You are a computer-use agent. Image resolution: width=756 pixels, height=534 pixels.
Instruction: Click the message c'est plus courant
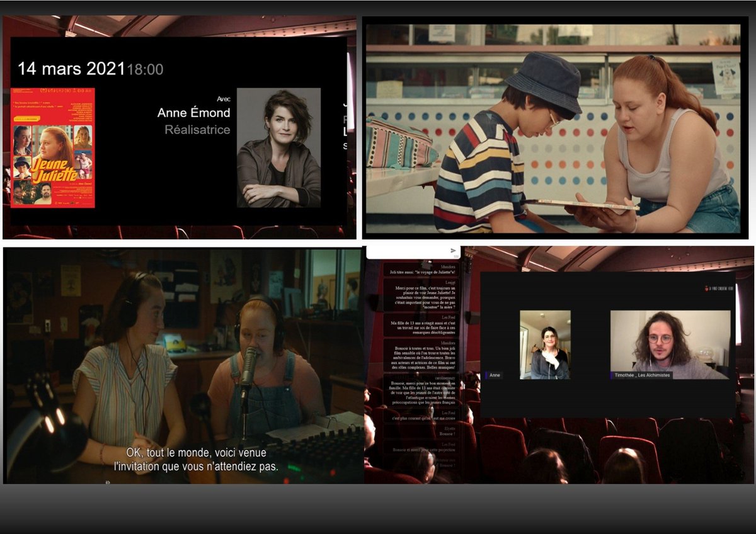[x=422, y=417]
